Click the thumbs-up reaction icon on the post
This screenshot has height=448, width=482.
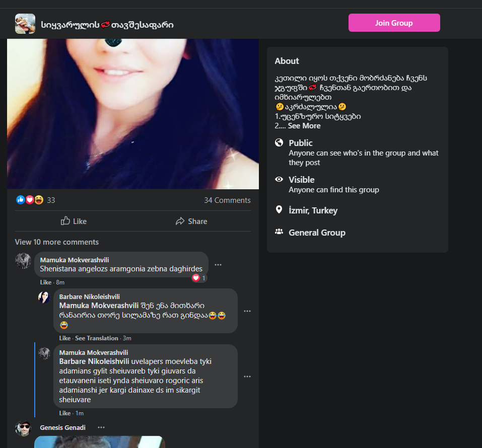tap(20, 200)
